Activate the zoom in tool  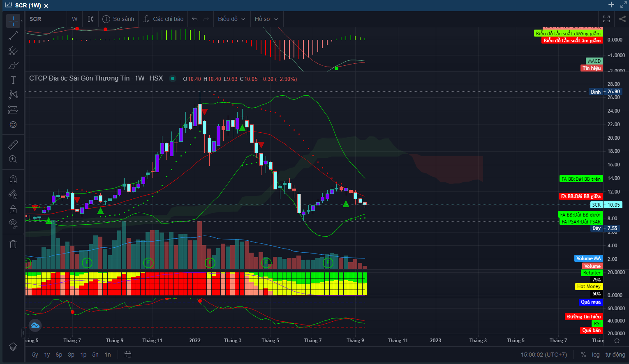point(13,159)
